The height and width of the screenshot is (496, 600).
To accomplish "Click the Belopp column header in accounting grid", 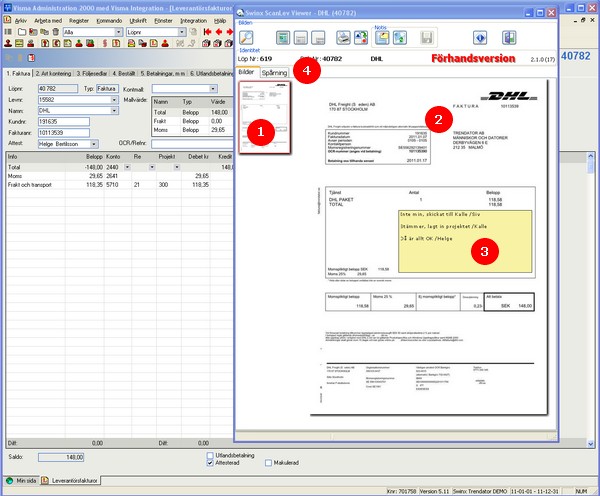I will 94,157.
